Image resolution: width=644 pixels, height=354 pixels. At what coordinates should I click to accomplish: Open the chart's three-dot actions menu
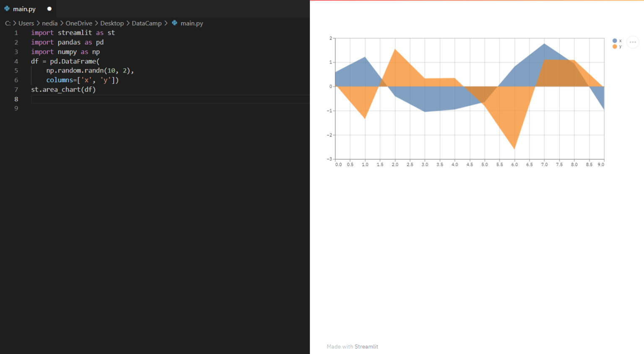pyautogui.click(x=633, y=42)
